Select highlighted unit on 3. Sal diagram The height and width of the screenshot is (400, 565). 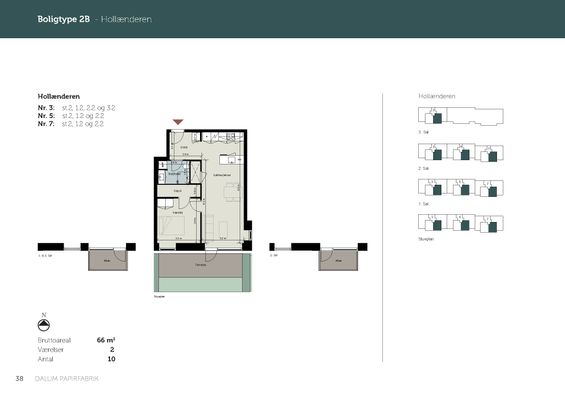[437, 119]
